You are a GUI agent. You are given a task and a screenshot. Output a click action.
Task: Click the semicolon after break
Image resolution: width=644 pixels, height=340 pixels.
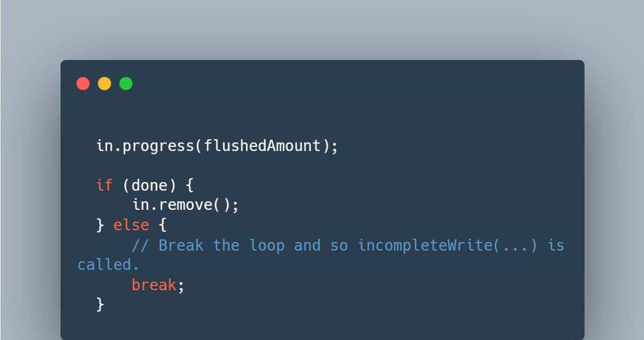point(181,285)
